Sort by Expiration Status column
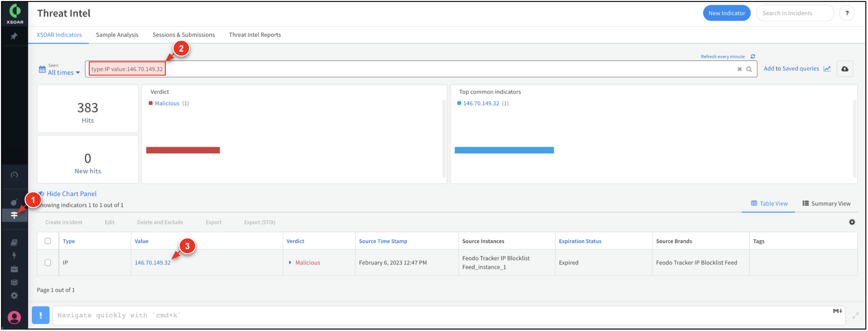The width and height of the screenshot is (868, 331). (580, 241)
